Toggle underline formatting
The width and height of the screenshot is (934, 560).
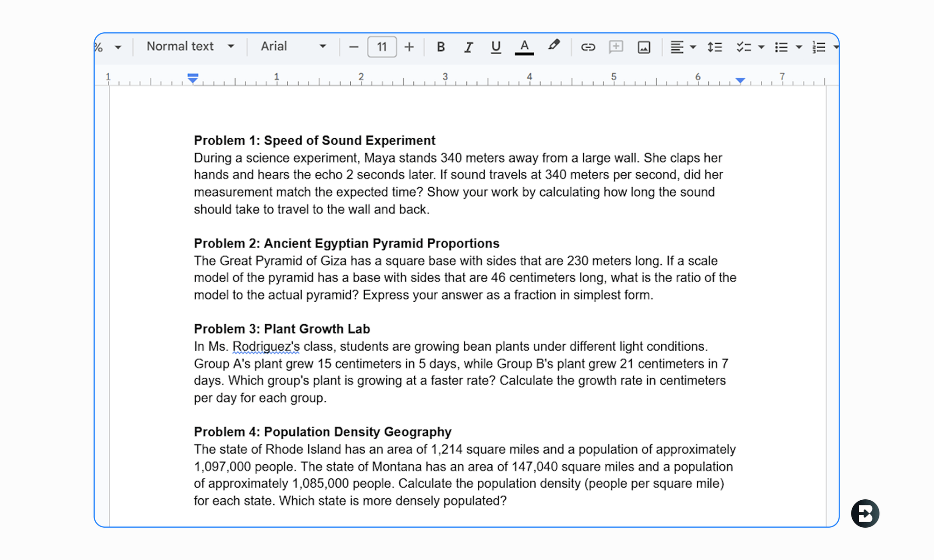tap(495, 47)
